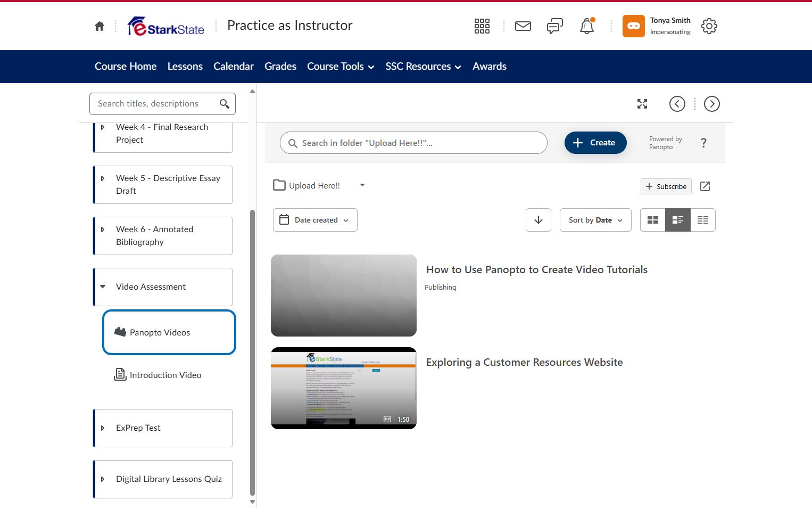Open the SSC Resources dropdown

[423, 67]
